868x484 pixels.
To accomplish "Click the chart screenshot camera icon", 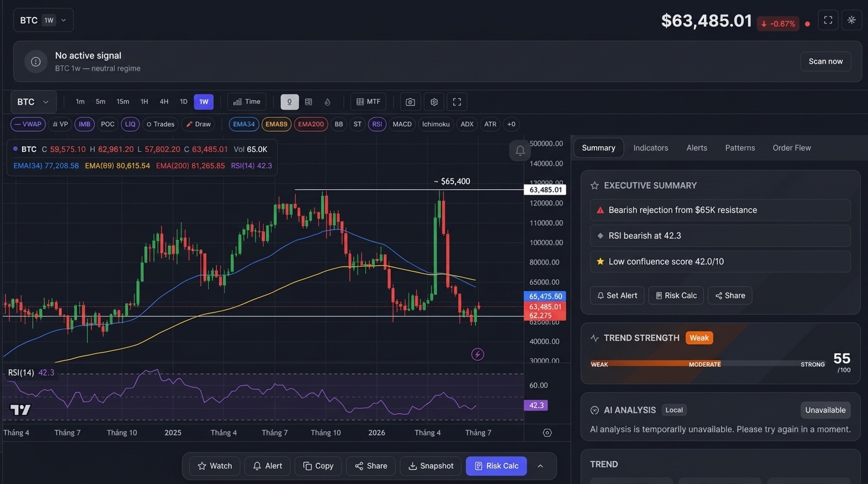I will pyautogui.click(x=410, y=102).
